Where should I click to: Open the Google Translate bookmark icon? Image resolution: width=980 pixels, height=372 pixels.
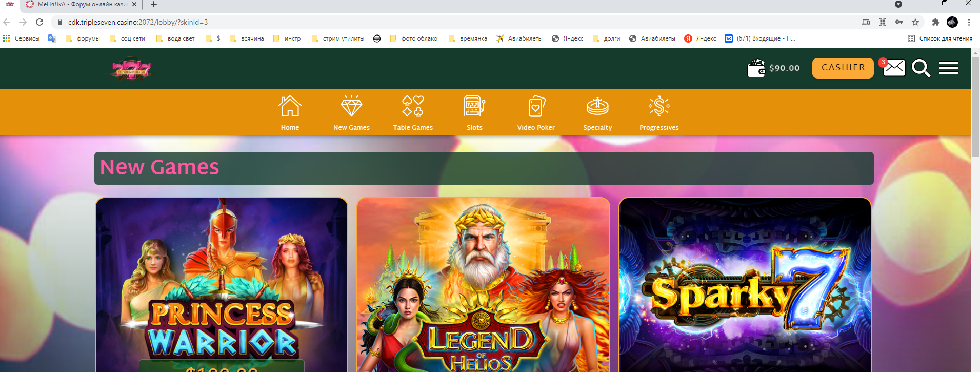coord(52,38)
